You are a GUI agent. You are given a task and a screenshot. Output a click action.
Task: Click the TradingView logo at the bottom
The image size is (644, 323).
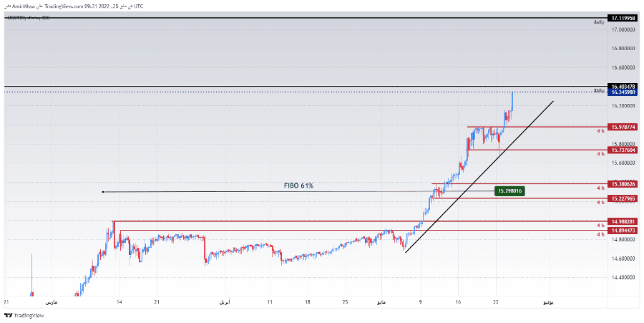coord(24,316)
